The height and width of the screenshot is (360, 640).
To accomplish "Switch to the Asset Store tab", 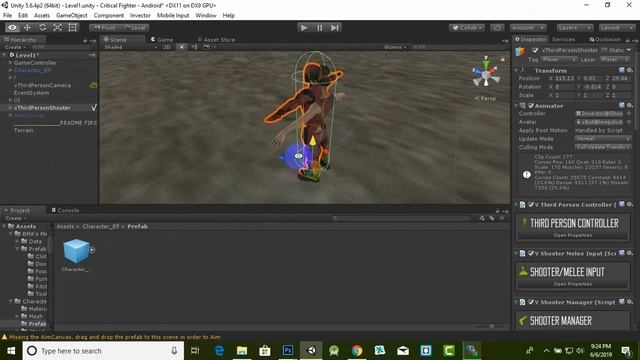I will tap(216, 40).
